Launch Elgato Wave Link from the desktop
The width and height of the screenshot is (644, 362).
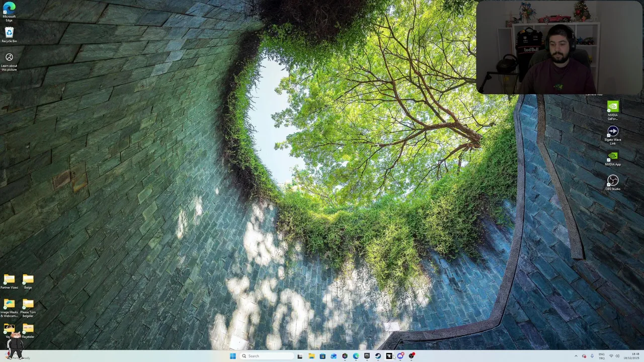click(612, 135)
